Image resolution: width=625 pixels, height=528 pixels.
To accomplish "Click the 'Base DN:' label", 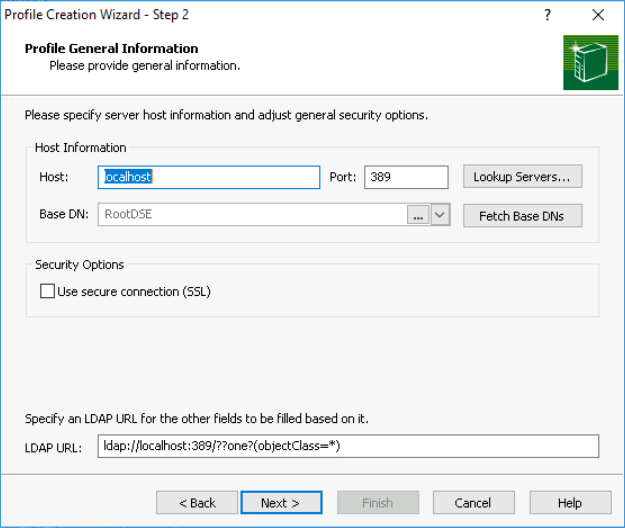I will (64, 214).
